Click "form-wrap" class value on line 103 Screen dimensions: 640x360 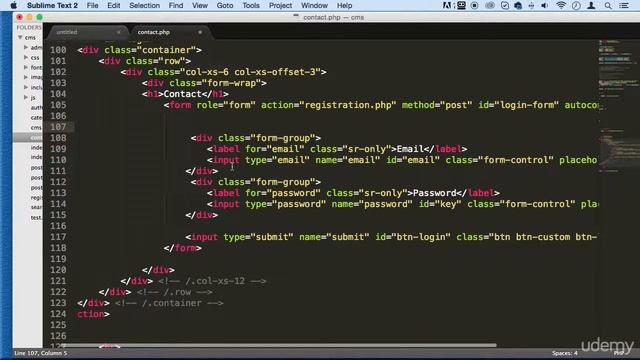[231, 83]
